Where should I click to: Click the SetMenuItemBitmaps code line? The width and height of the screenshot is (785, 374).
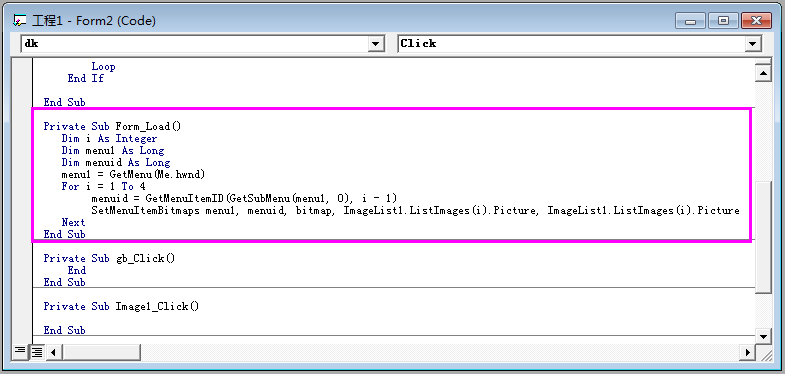click(x=416, y=210)
